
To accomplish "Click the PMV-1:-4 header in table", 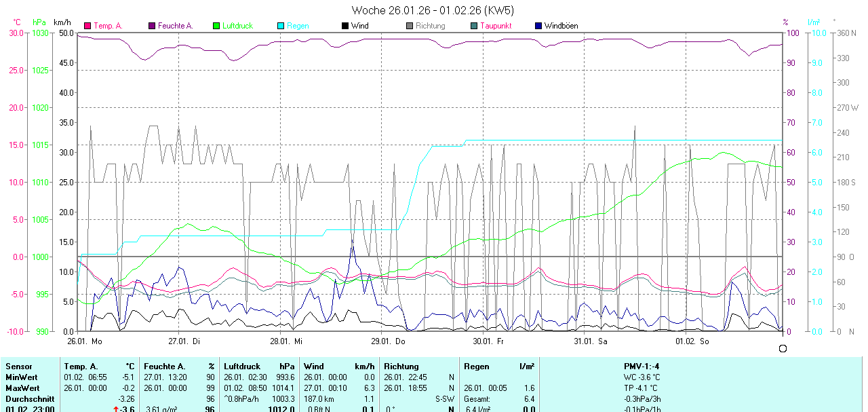I will pos(642,367).
